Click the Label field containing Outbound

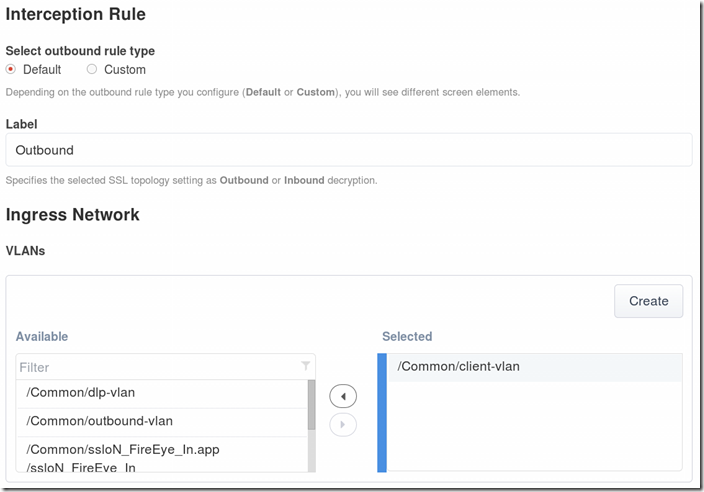pyautogui.click(x=348, y=150)
